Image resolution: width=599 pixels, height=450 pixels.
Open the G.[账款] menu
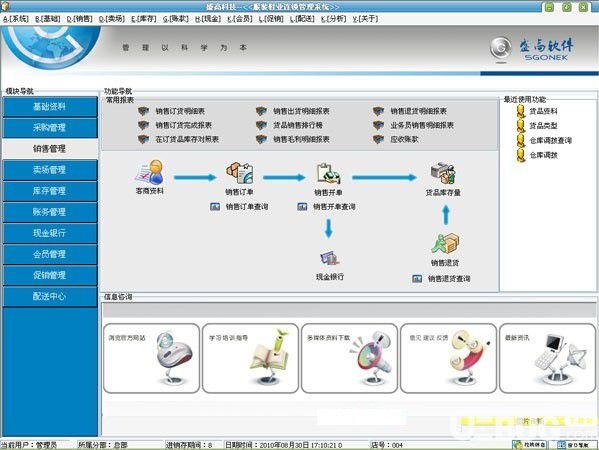click(176, 19)
